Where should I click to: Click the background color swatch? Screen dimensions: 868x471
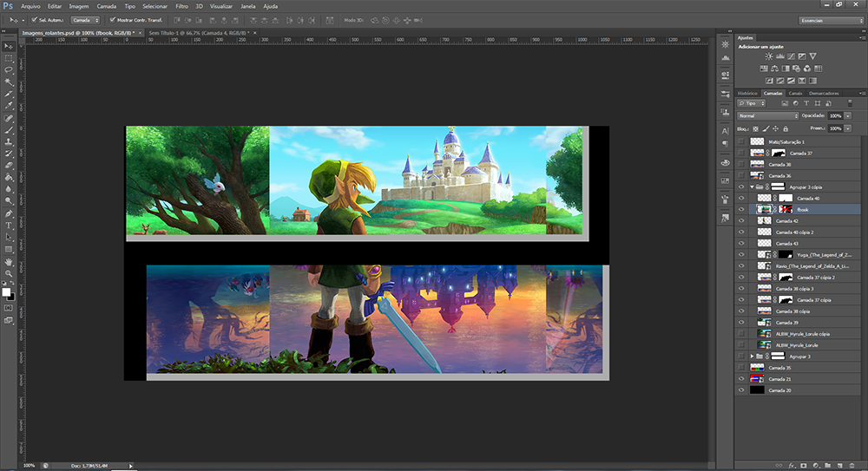11,298
